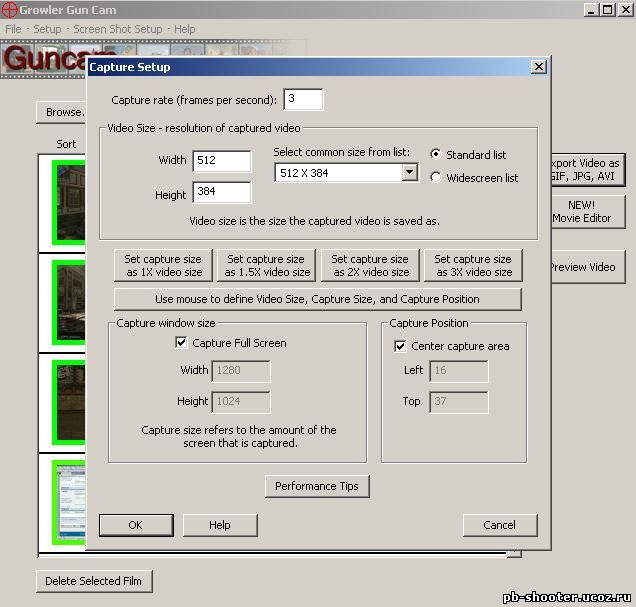Screen dimensions: 636x607
Task: Click the Video Size Height field showing 384
Action: pos(222,192)
